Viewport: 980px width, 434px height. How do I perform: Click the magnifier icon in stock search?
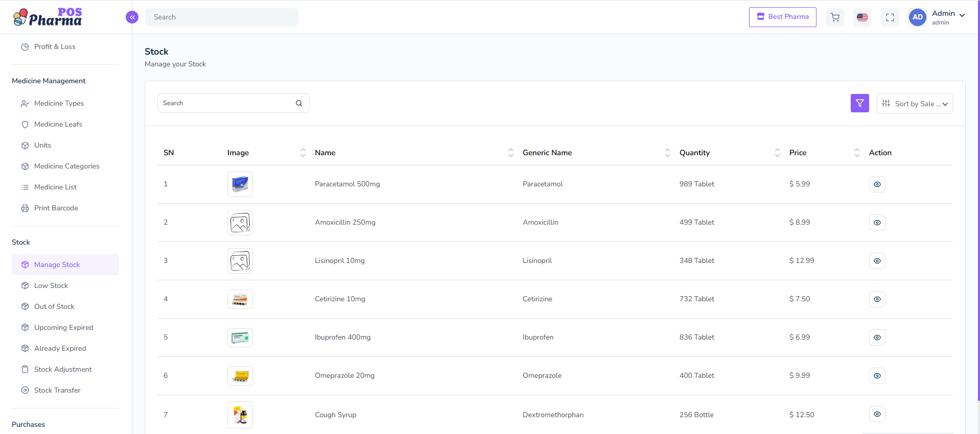point(299,103)
